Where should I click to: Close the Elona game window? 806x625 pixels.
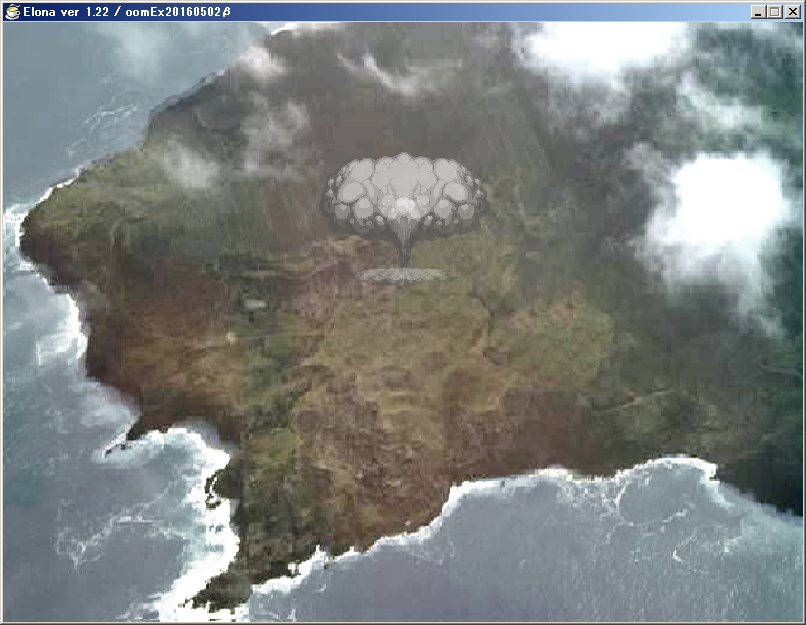(793, 12)
